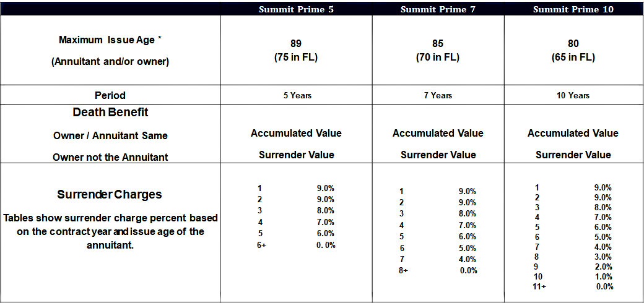Click the Summit Prime 10 header
The height and width of the screenshot is (303, 644).
coord(573,9)
